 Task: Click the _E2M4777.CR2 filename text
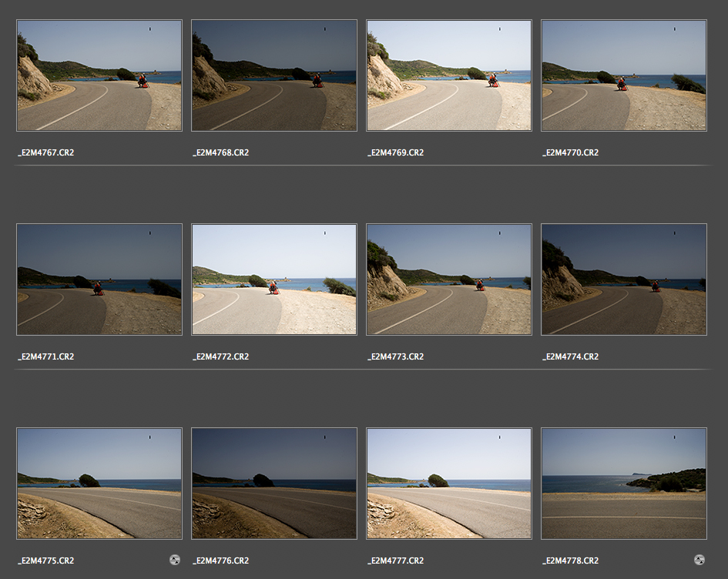coord(396,561)
